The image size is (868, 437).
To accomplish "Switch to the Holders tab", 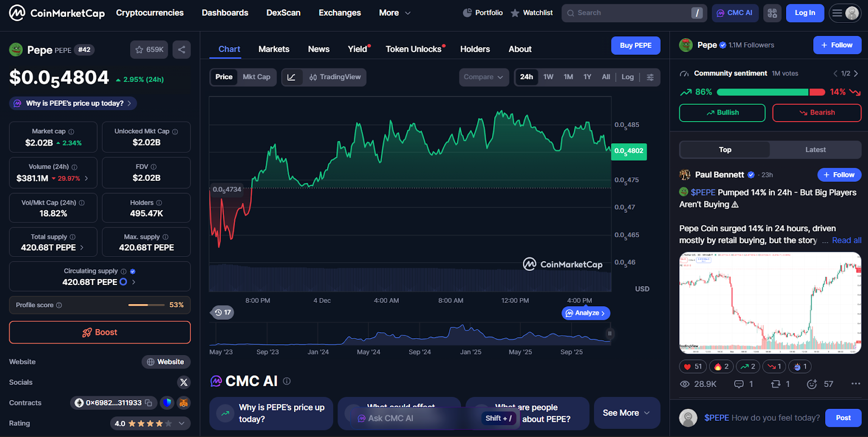I will (x=475, y=49).
